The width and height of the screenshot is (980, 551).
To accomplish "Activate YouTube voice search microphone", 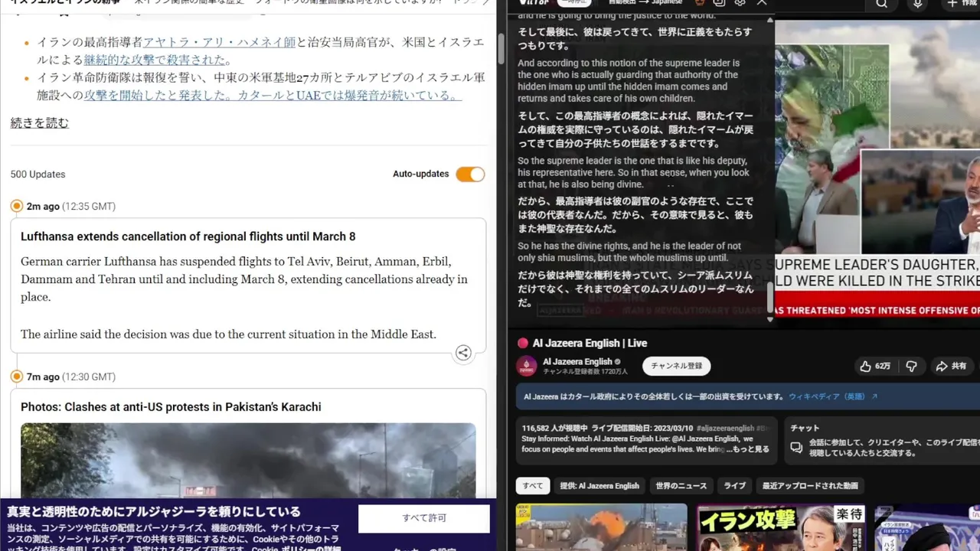I will point(918,4).
